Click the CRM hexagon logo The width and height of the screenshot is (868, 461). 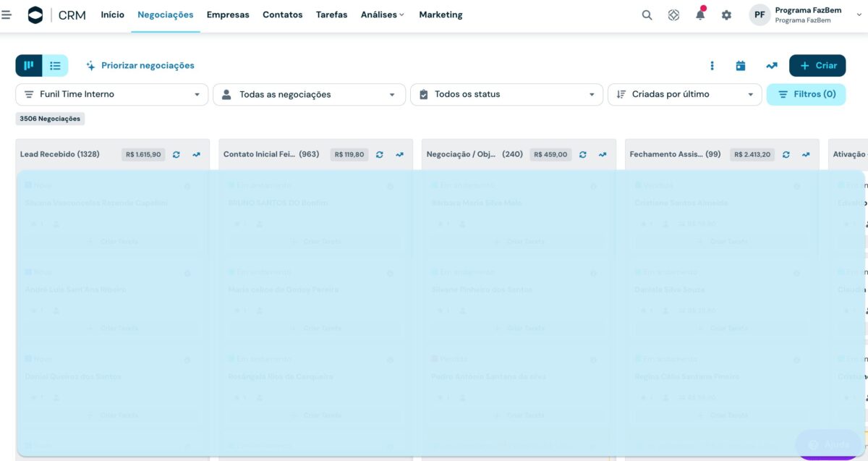[35, 14]
